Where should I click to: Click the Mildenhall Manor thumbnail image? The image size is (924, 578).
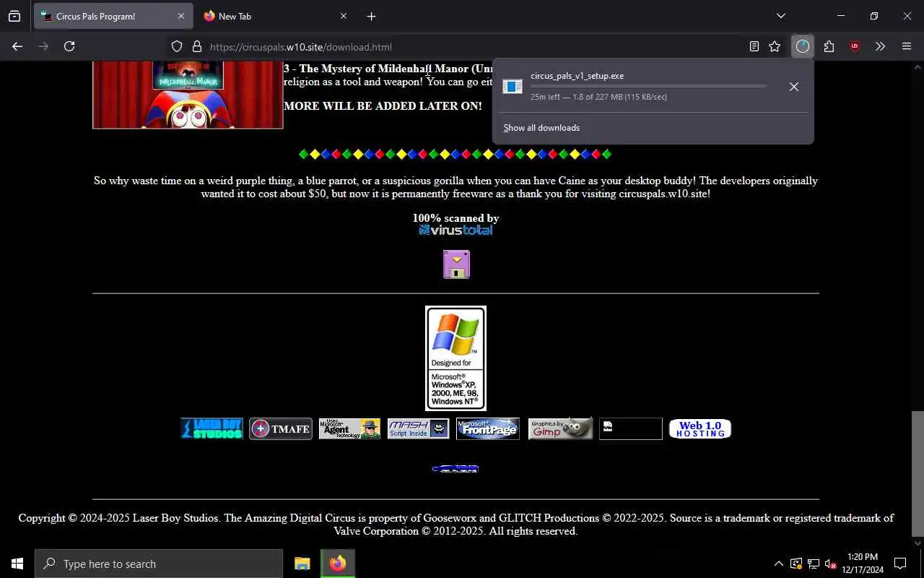(x=188, y=95)
